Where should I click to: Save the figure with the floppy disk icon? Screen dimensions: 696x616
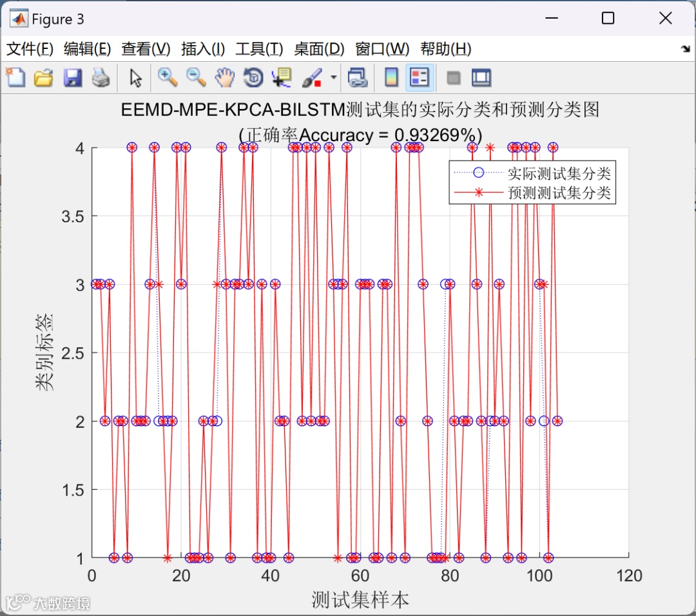coord(72,78)
